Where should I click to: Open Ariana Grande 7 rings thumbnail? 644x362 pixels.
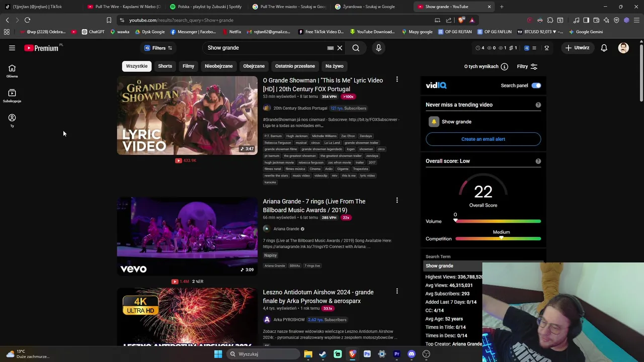(187, 236)
